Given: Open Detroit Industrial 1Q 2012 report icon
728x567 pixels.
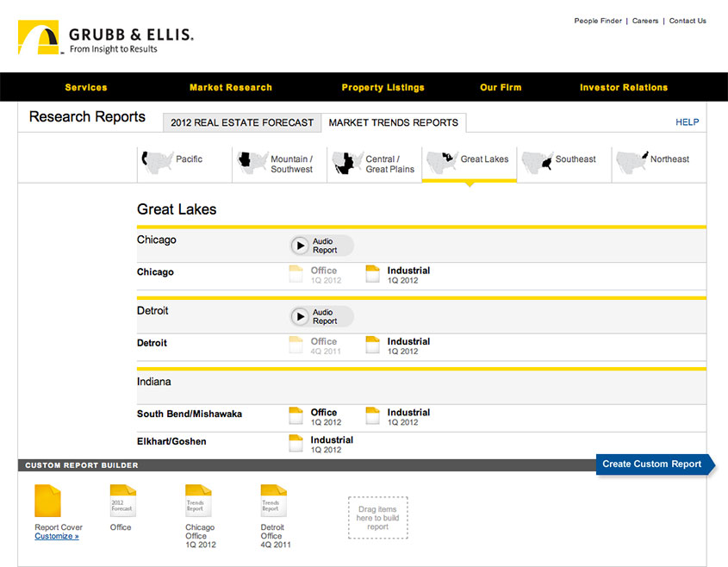Looking at the screenshot, I should click(x=373, y=345).
